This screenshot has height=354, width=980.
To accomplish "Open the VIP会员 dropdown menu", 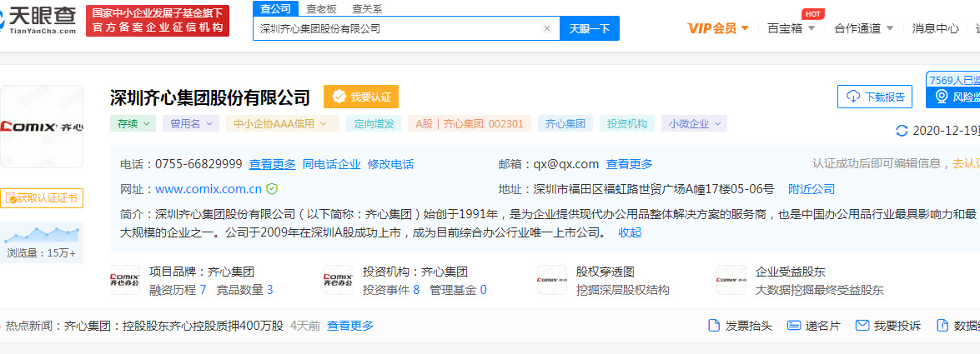I will [x=717, y=28].
